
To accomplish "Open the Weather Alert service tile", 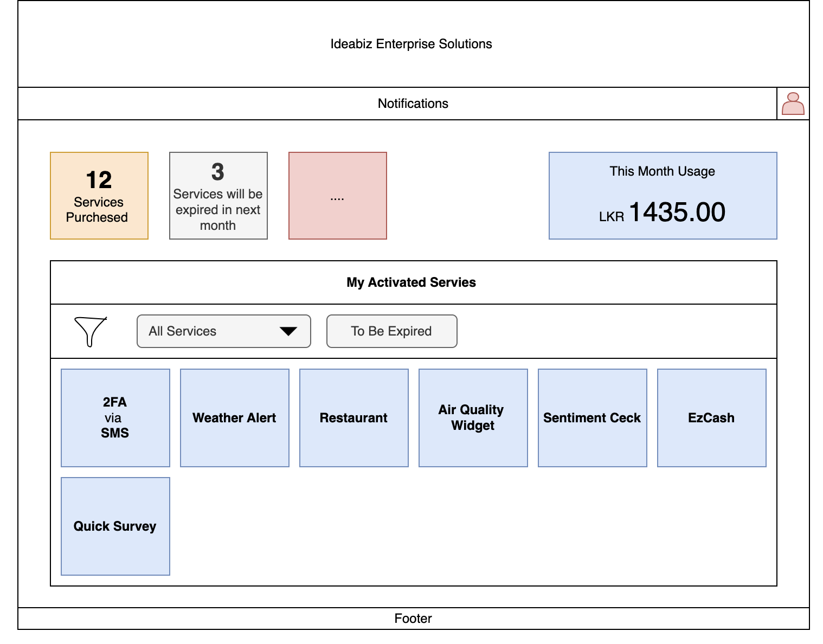I will [x=235, y=418].
